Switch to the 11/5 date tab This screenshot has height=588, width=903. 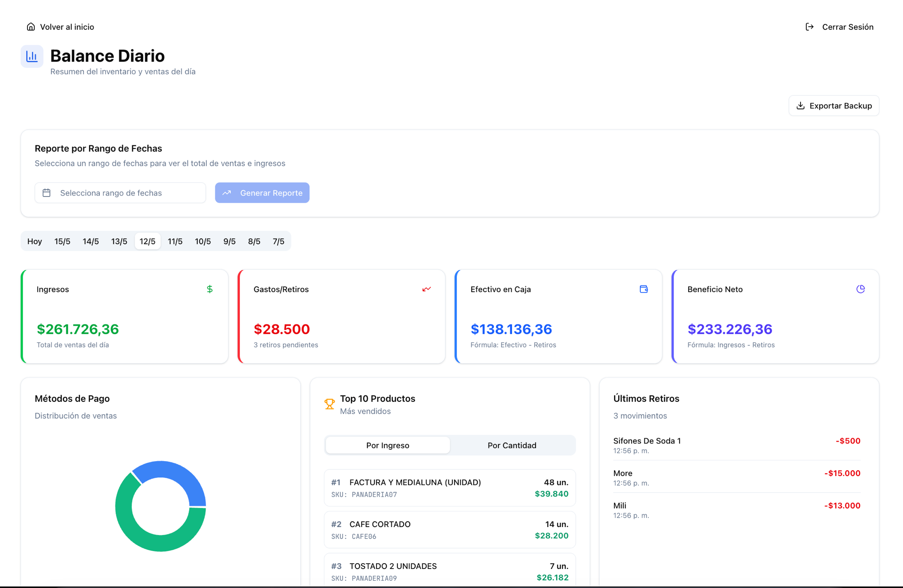[175, 241]
